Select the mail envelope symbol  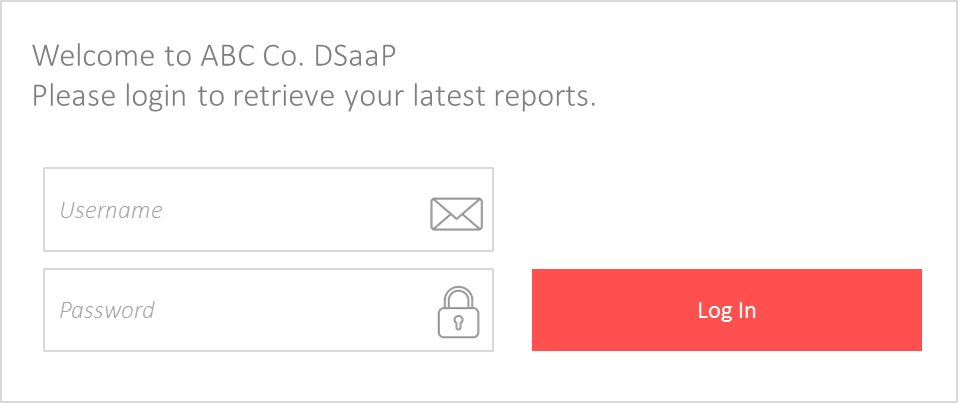tap(456, 214)
